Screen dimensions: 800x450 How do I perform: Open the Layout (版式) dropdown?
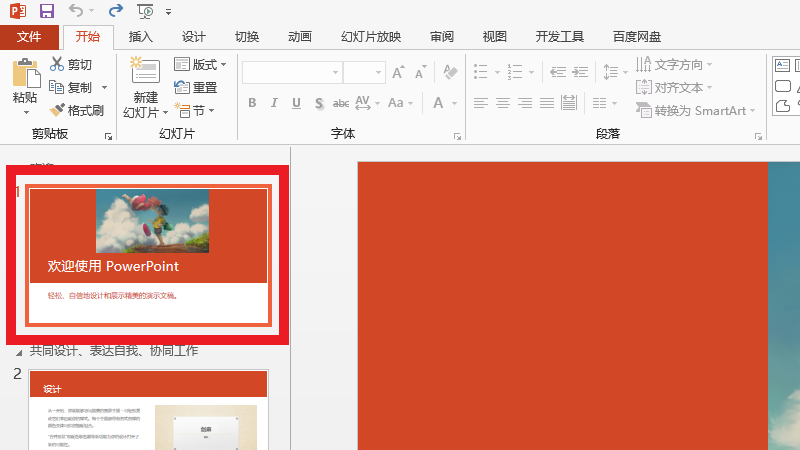point(200,65)
